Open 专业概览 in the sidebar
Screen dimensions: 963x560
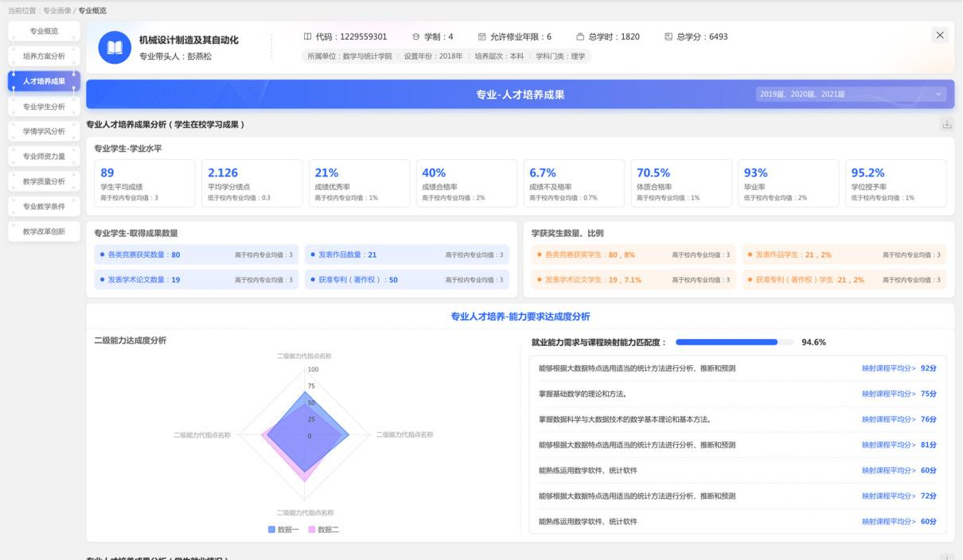(x=44, y=31)
